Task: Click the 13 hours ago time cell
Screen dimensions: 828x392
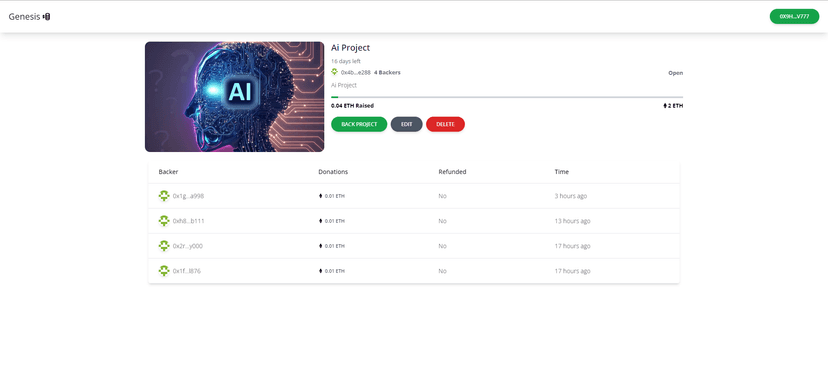Action: point(572,221)
